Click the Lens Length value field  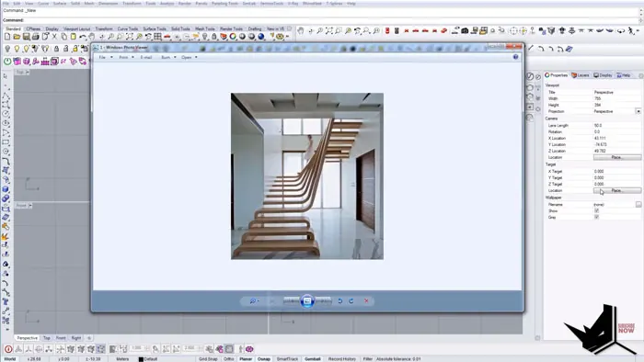pyautogui.click(x=616, y=126)
